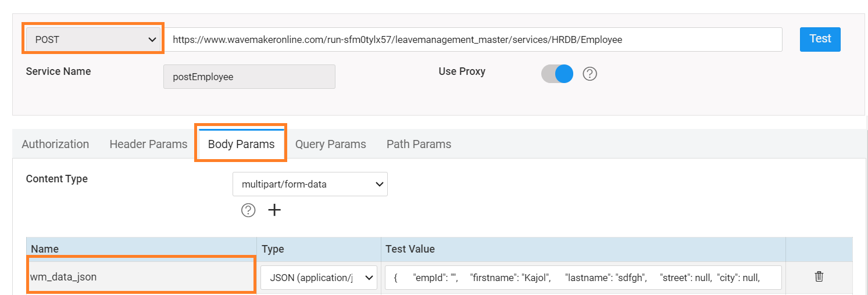Delete the wm_data_json row with trash icon
This screenshot has height=295, width=868.
819,276
